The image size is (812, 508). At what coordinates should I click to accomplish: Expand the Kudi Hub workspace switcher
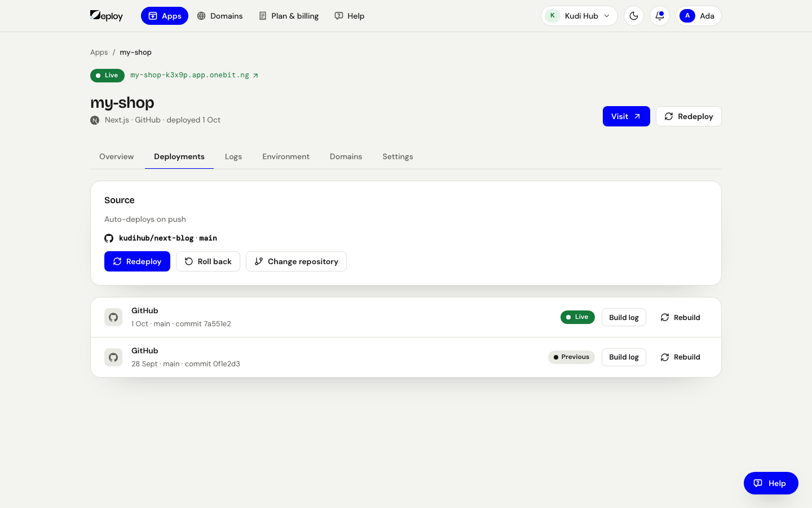[x=579, y=16]
